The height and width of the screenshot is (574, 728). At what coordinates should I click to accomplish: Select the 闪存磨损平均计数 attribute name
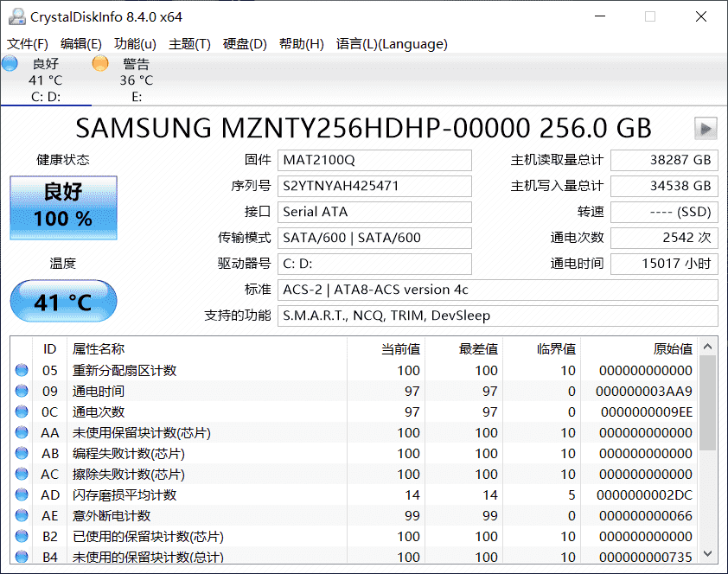[125, 494]
